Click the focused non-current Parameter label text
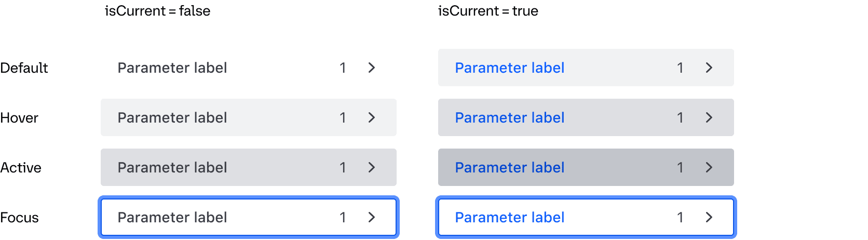The height and width of the screenshot is (240, 868). point(172,217)
